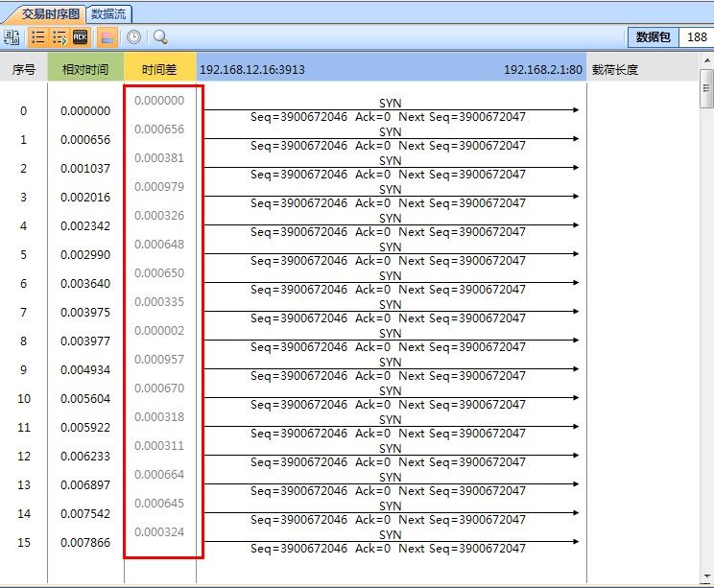Click the clock time display icon

click(x=133, y=37)
